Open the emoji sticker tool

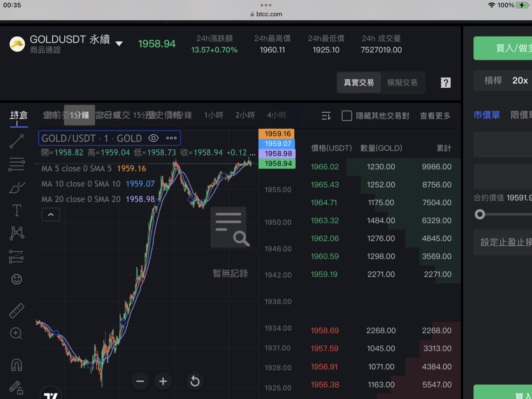(17, 279)
